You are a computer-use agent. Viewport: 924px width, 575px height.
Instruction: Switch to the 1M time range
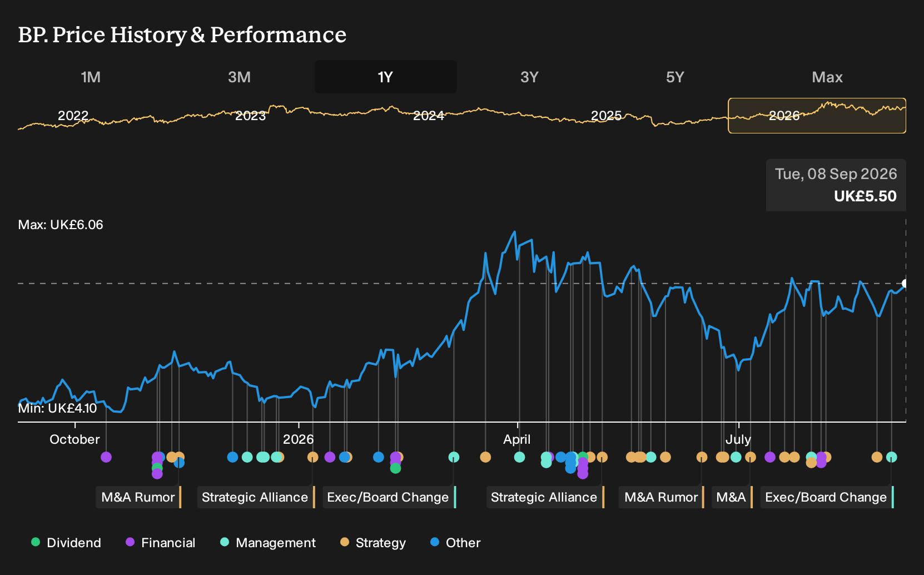(x=91, y=77)
